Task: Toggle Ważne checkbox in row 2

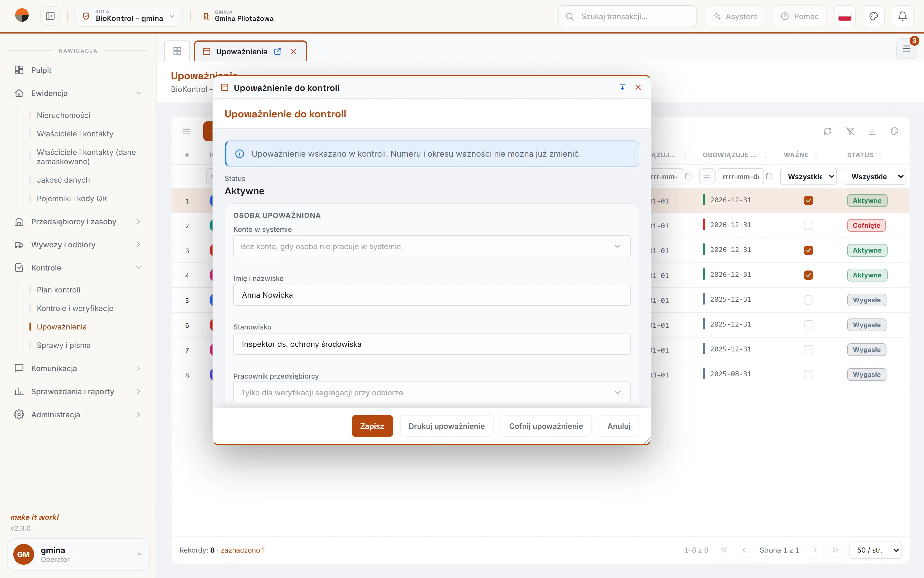Action: (x=808, y=225)
